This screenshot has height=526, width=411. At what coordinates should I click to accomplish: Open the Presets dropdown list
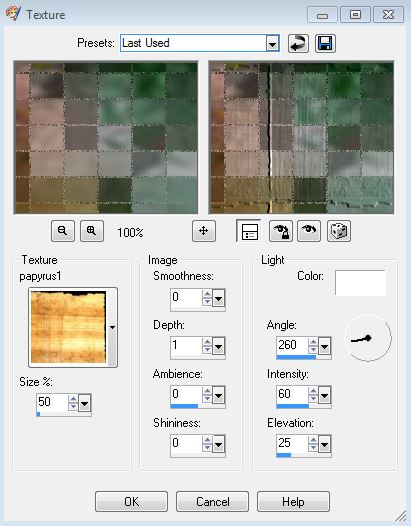[272, 44]
